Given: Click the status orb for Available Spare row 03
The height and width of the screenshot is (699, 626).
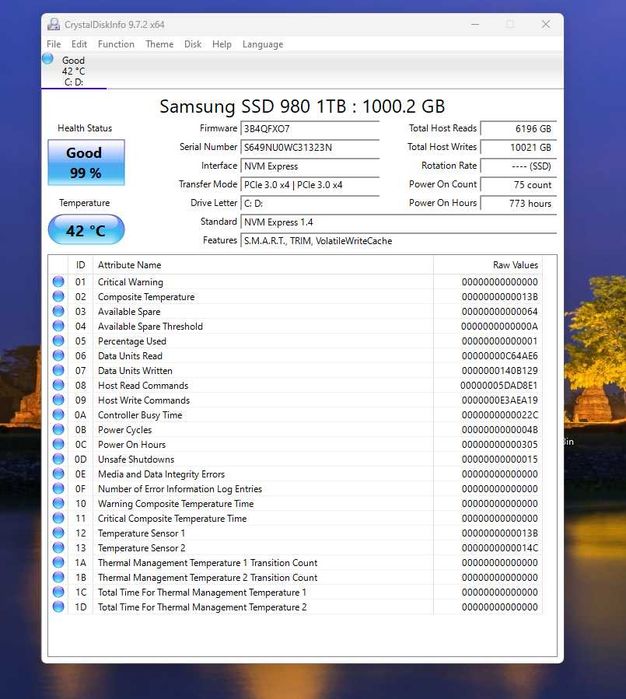Looking at the screenshot, I should click(x=58, y=311).
